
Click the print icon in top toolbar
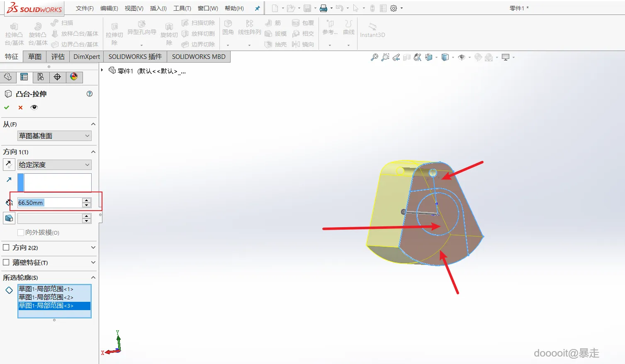(x=323, y=8)
